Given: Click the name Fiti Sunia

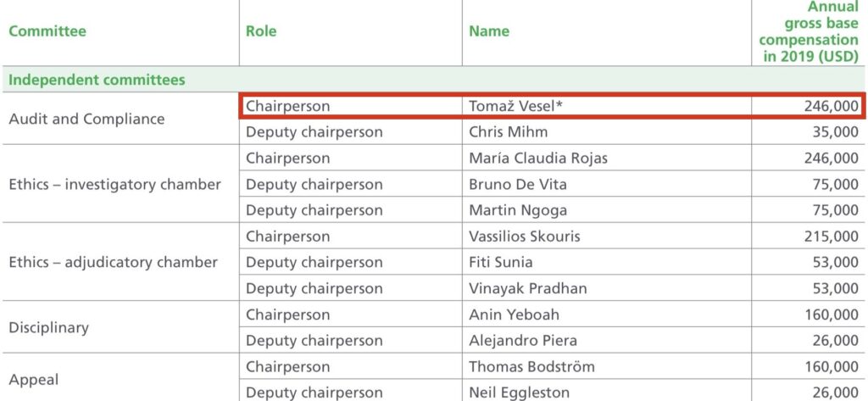Looking at the screenshot, I should [x=500, y=263].
